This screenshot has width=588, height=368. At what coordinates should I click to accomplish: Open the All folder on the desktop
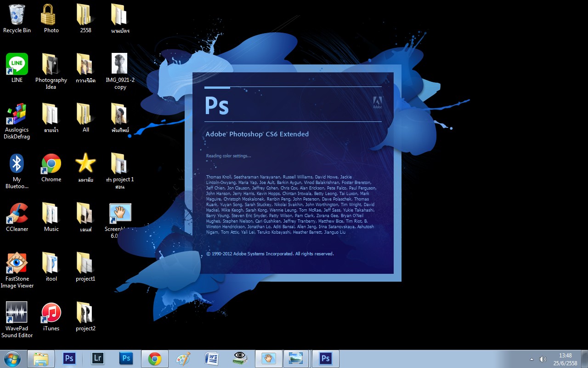point(85,118)
